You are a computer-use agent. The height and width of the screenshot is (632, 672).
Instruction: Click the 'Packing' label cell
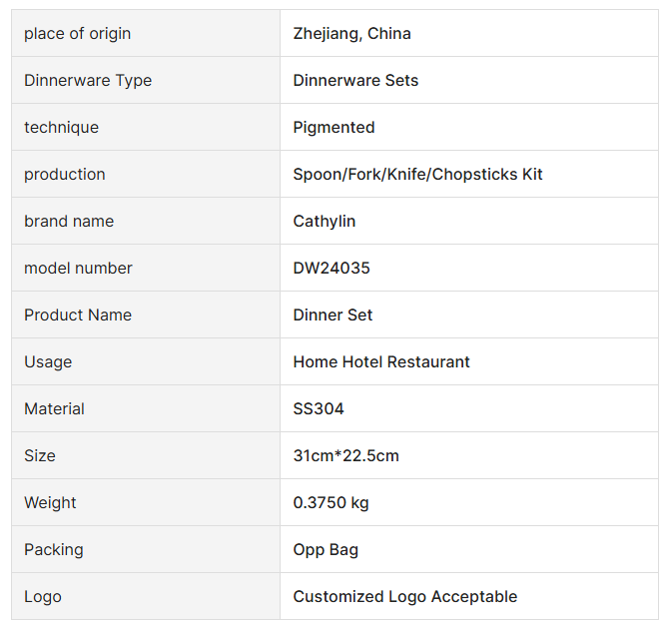[54, 550]
